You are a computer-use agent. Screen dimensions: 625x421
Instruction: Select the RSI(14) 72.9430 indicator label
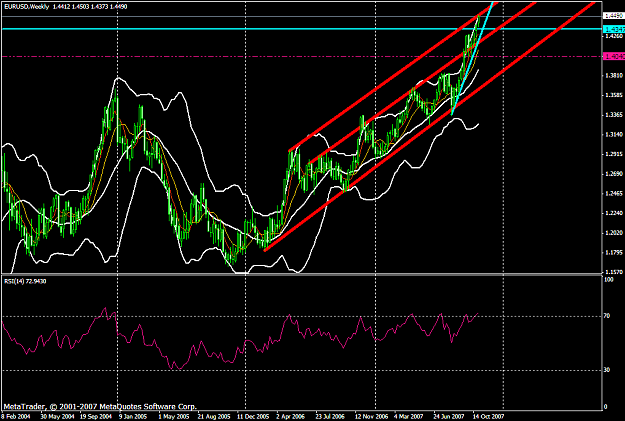tap(25, 281)
